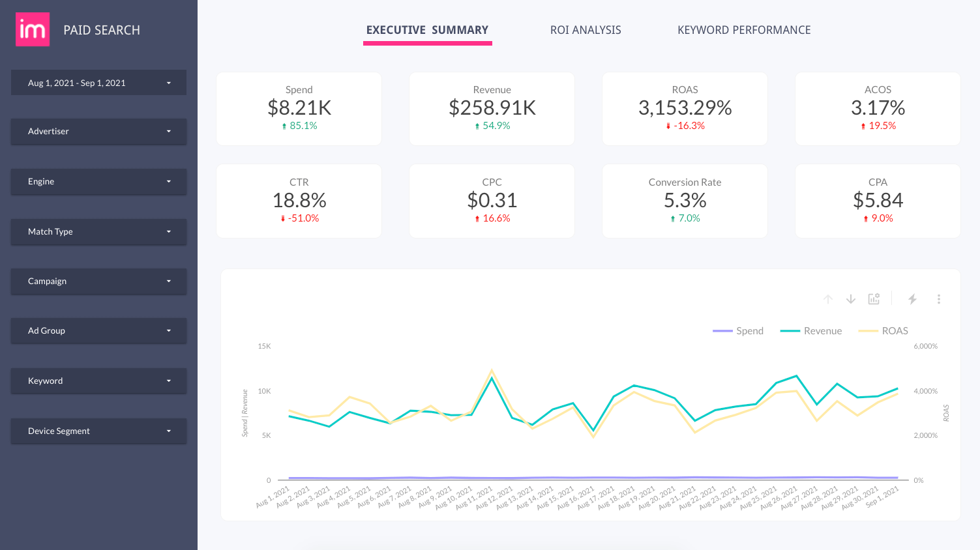Open the Advertiser filter dropdown
980x550 pixels.
point(98,132)
